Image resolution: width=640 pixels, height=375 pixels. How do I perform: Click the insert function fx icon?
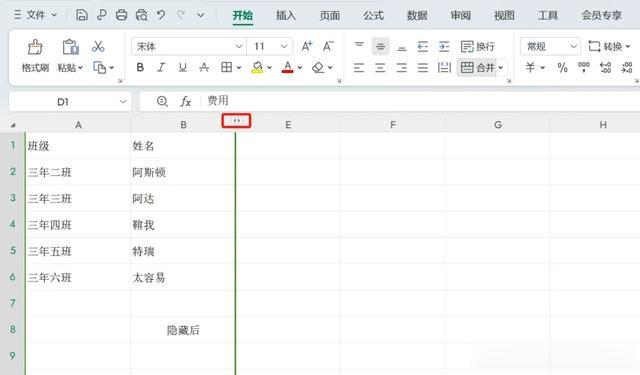185,101
